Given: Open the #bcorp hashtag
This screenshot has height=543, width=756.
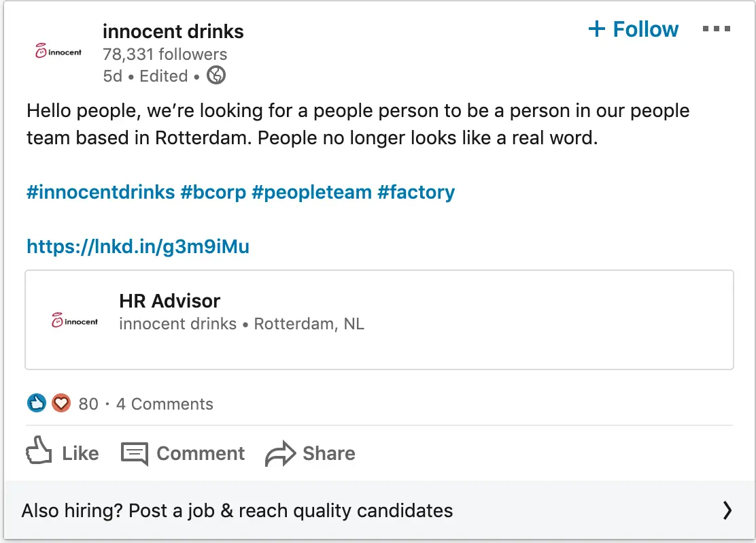Looking at the screenshot, I should pos(213,192).
